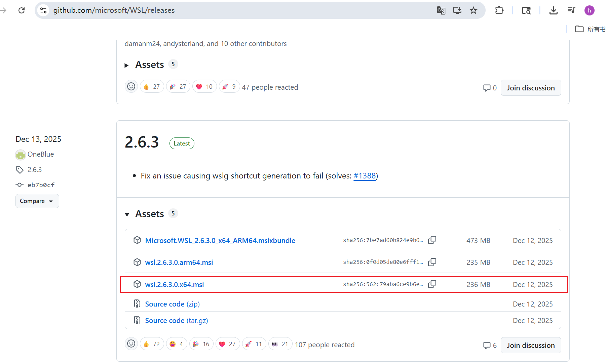This screenshot has height=364, width=606.
Task: Click the '107 people reacted' text
Action: (x=325, y=345)
